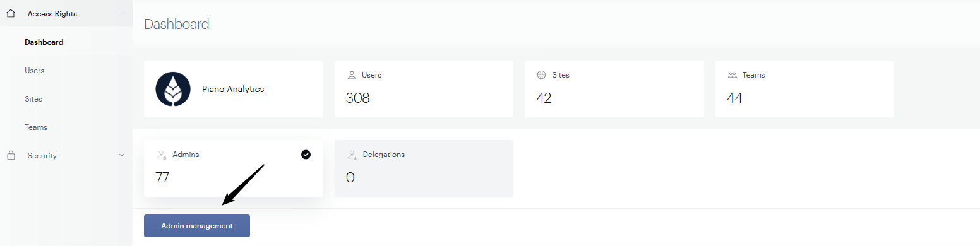Open the Teams card label
This screenshot has height=246, width=980.
coord(753,74)
